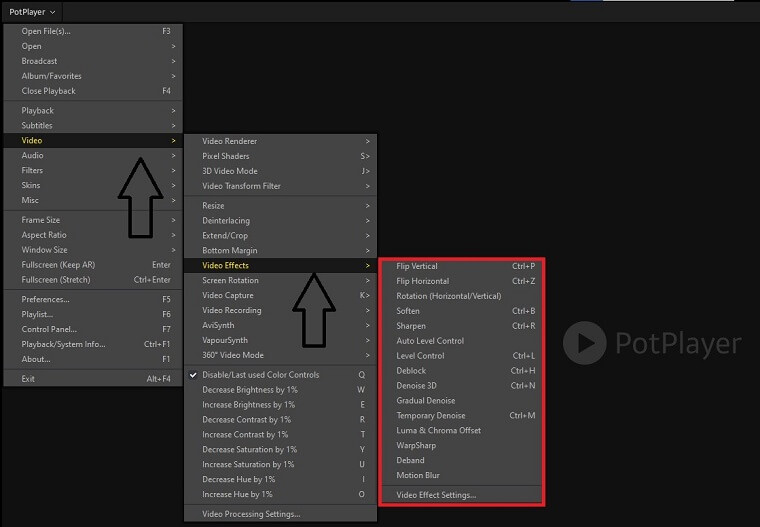Open the VapourSynth submenu

coord(280,340)
